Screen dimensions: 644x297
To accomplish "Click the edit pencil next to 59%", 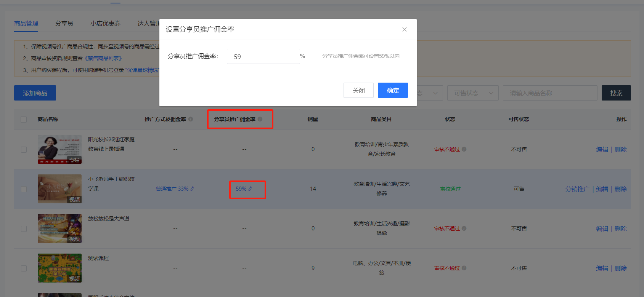I will click(x=251, y=189).
